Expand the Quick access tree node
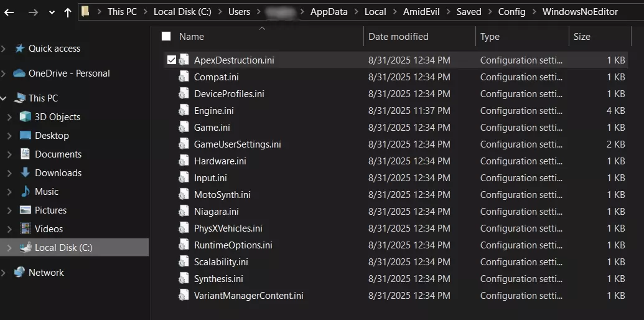 [x=4, y=49]
